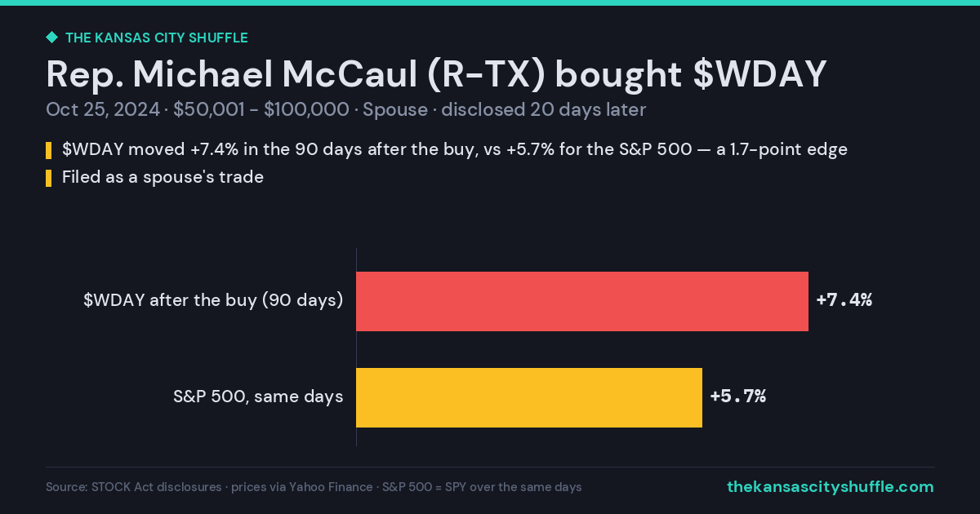Click THE KANSAS CITY SHUFFLE header text
This screenshot has width=980, height=514.
click(x=156, y=38)
